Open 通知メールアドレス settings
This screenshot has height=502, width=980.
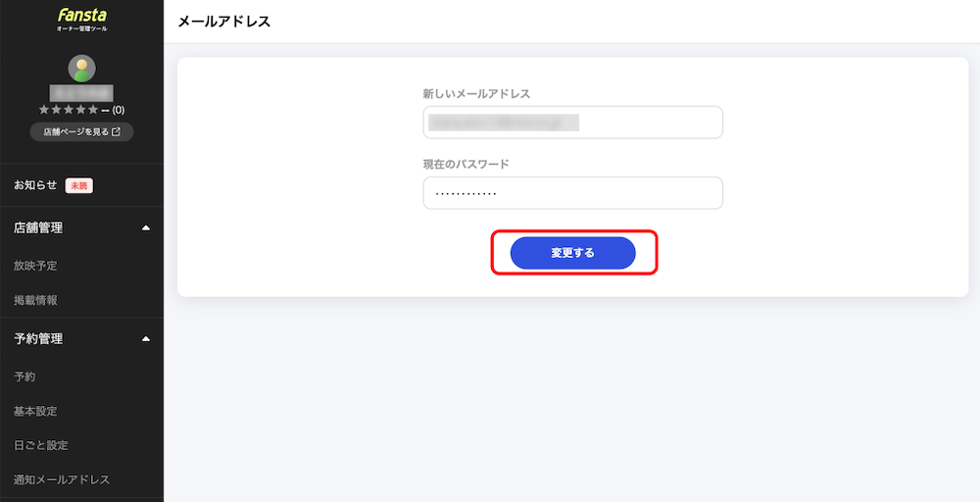click(62, 479)
